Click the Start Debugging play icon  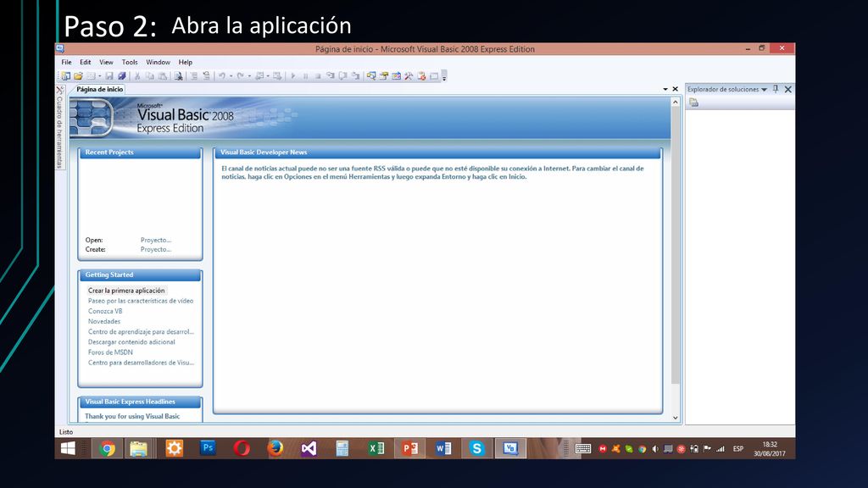tap(292, 75)
